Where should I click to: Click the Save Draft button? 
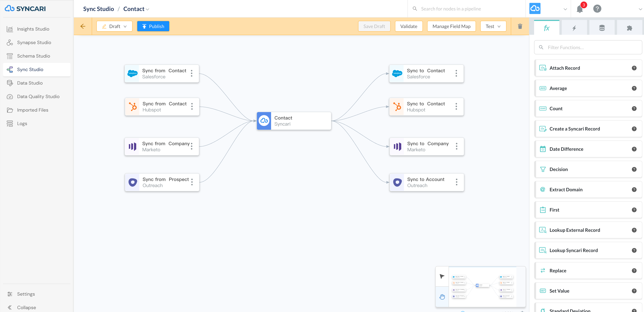[x=374, y=26]
